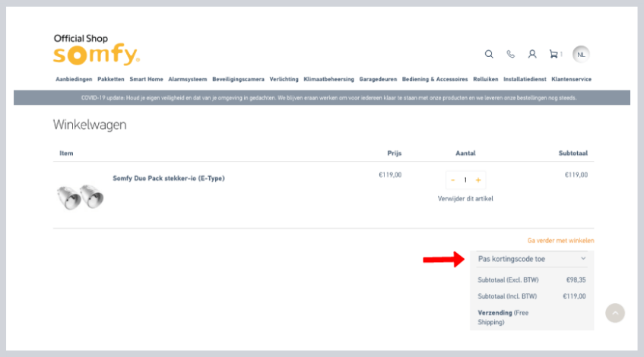644x357 pixels.
Task: Click the quantity field showing 1
Action: pos(465,180)
